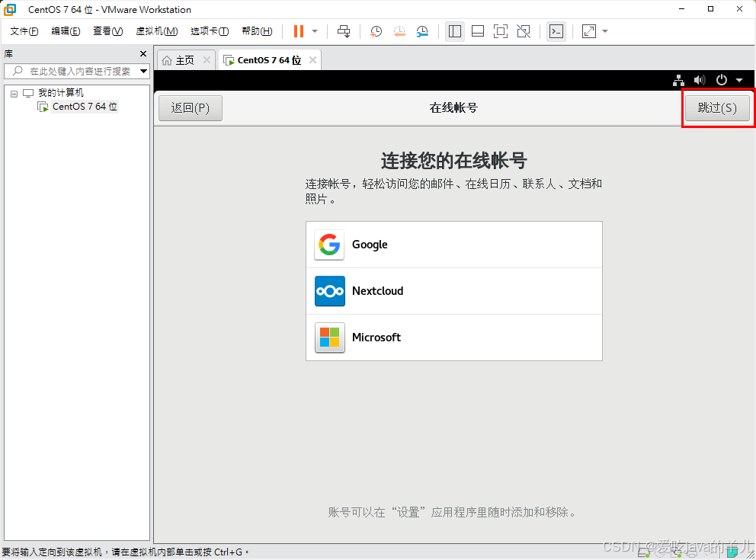Close the 主页 tab

(207, 59)
